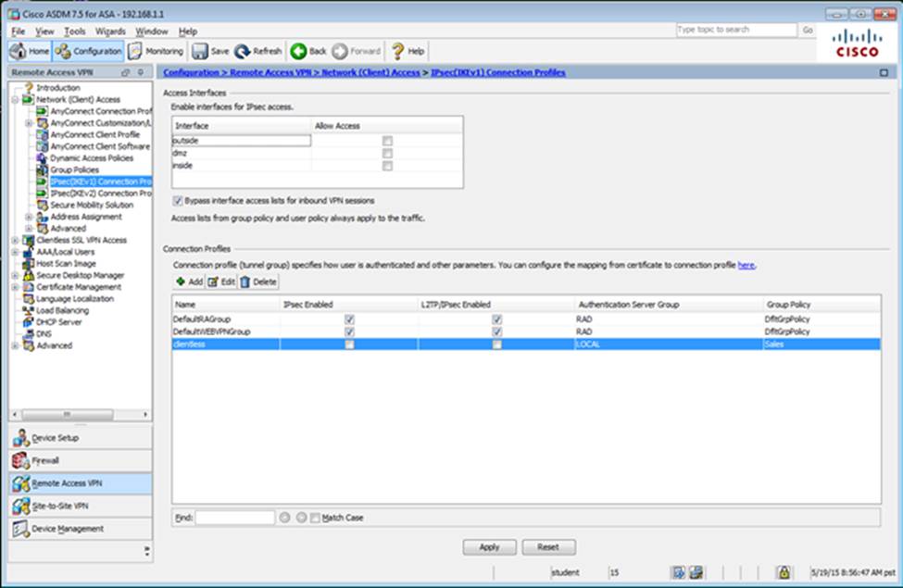Open the Wizards menu
903x588 pixels.
[x=110, y=31]
